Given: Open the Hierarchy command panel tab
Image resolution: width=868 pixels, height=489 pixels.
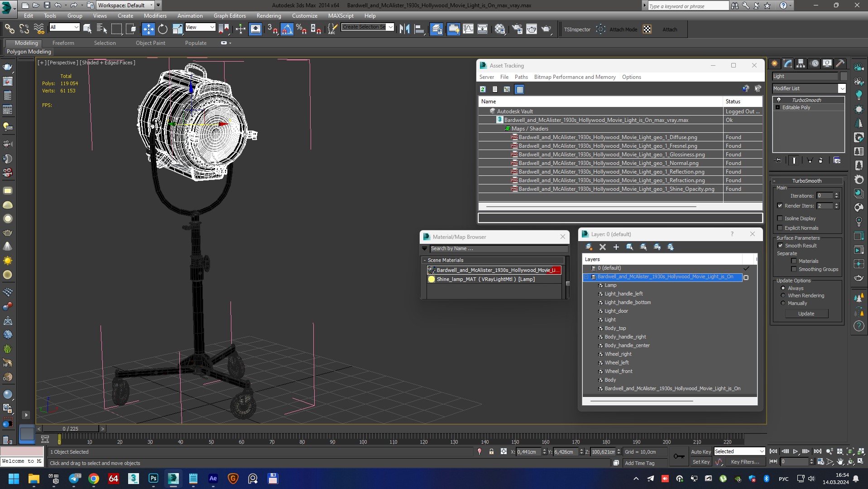Looking at the screenshot, I should coord(801,63).
